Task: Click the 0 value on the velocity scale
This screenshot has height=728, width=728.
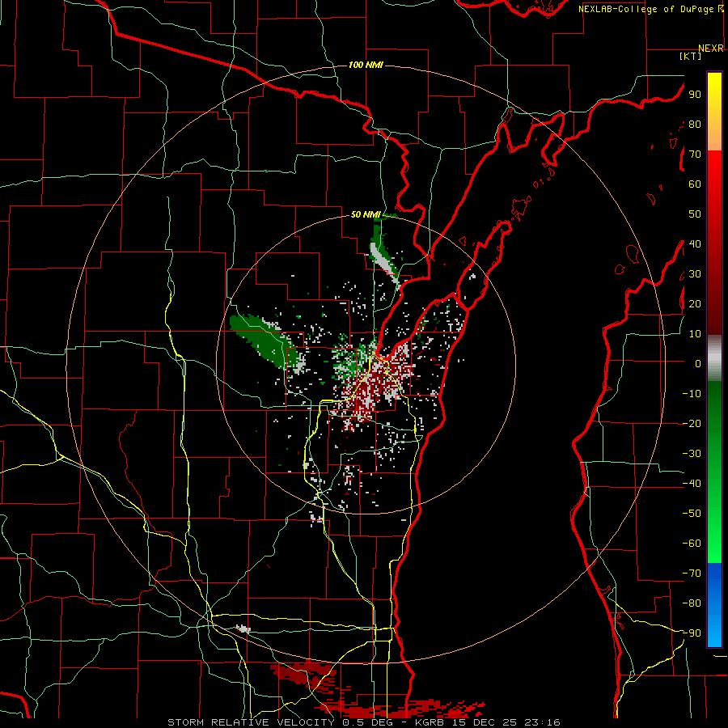Action: coord(698,363)
